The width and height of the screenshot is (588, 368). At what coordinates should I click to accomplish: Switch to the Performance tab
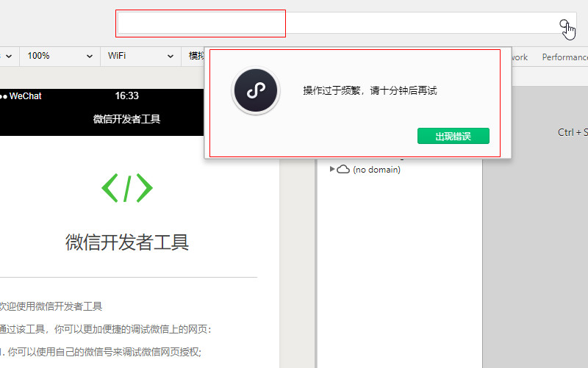click(564, 57)
